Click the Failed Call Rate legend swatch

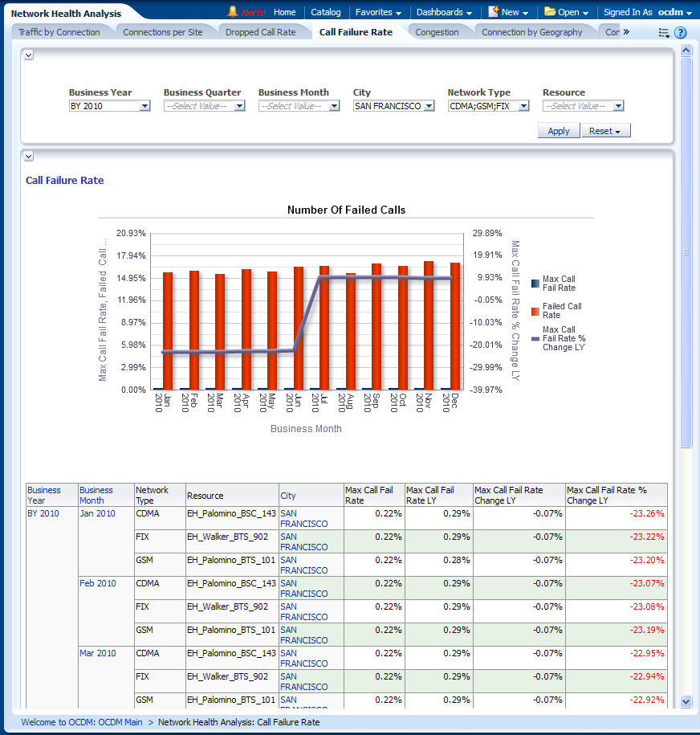point(535,310)
